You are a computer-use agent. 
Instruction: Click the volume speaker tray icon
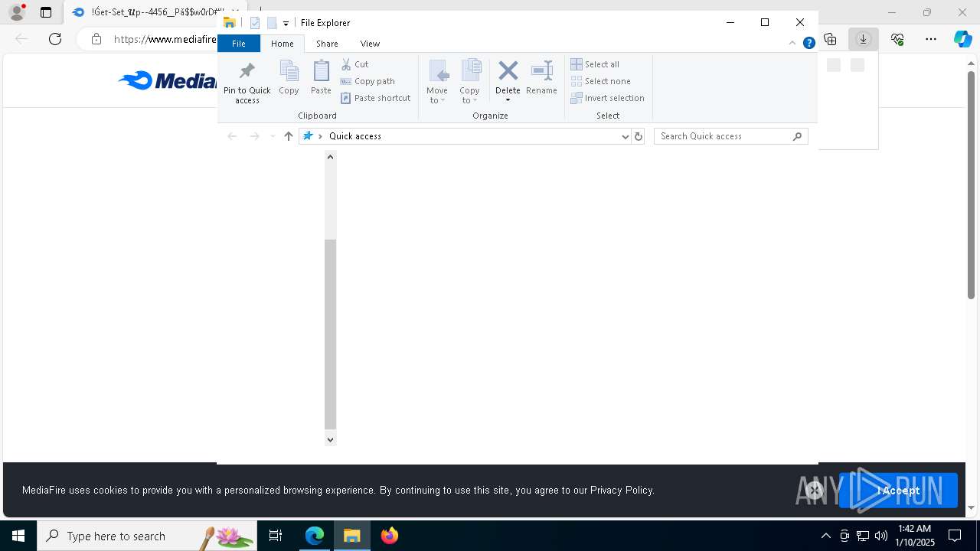[x=880, y=536]
